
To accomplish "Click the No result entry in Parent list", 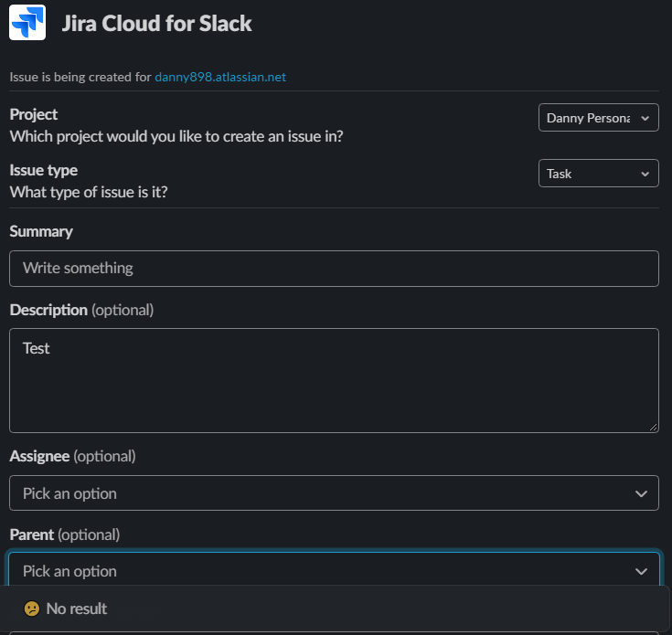I will (334, 609).
